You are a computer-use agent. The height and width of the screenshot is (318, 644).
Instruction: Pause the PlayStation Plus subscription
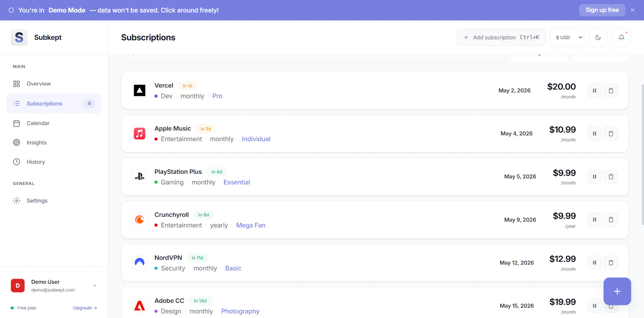[594, 177]
